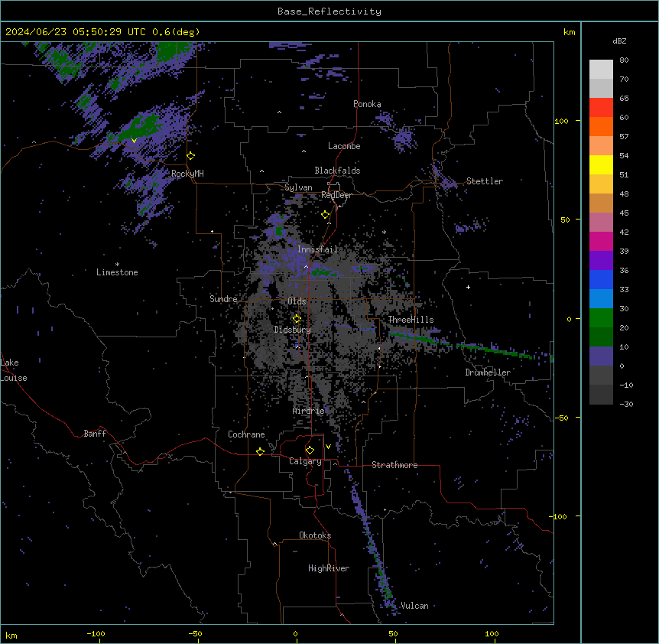
Task: Select the Okotoks label
Action: pos(315,535)
